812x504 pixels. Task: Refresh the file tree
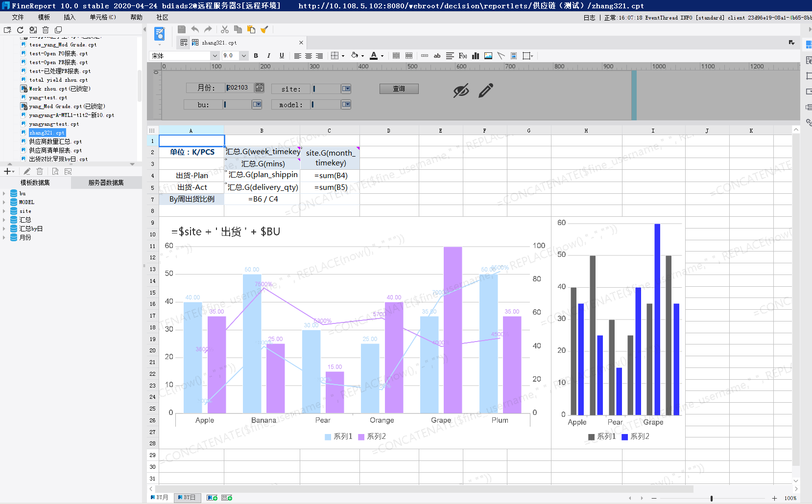[x=20, y=30]
